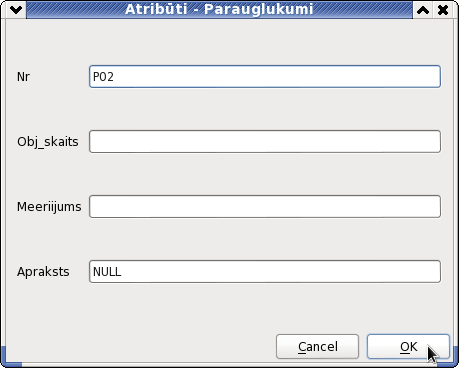Place the cursor on the P02 text

tap(103, 77)
